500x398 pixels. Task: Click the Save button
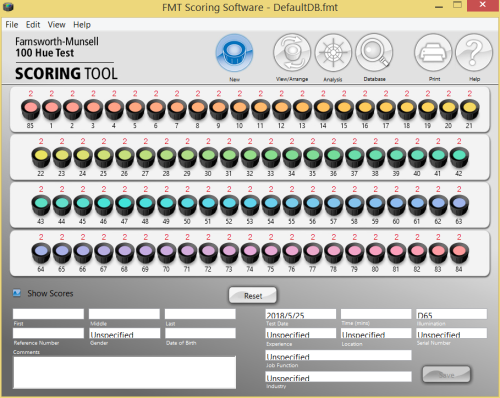tap(447, 375)
